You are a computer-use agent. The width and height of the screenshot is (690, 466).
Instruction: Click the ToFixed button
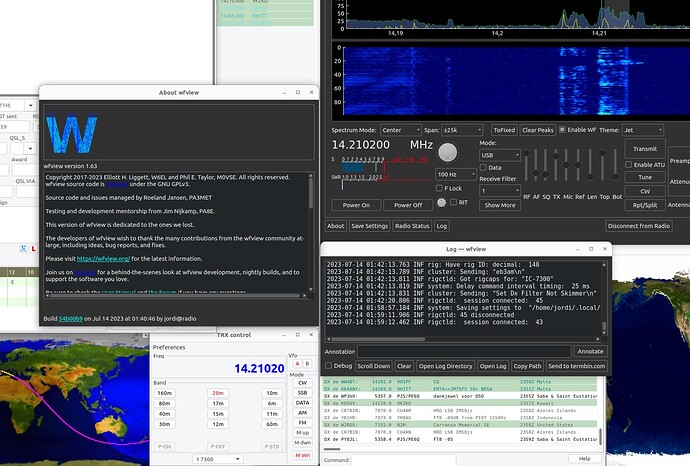pyautogui.click(x=504, y=130)
